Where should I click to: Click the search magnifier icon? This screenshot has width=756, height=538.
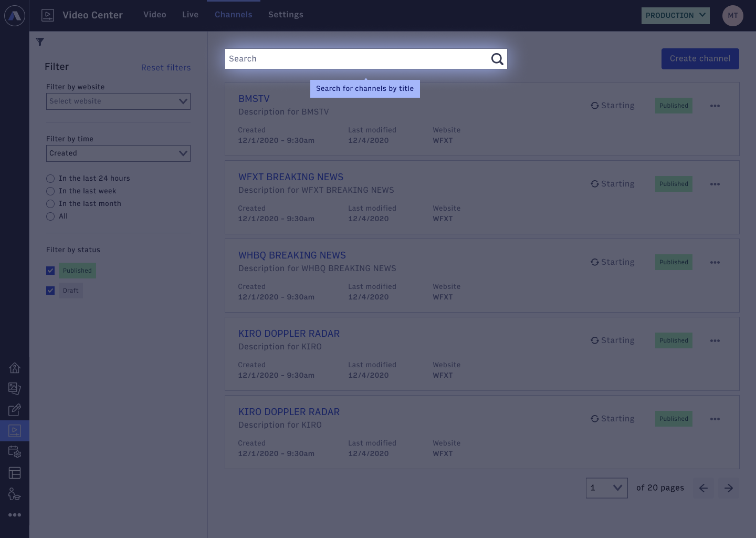(x=497, y=59)
